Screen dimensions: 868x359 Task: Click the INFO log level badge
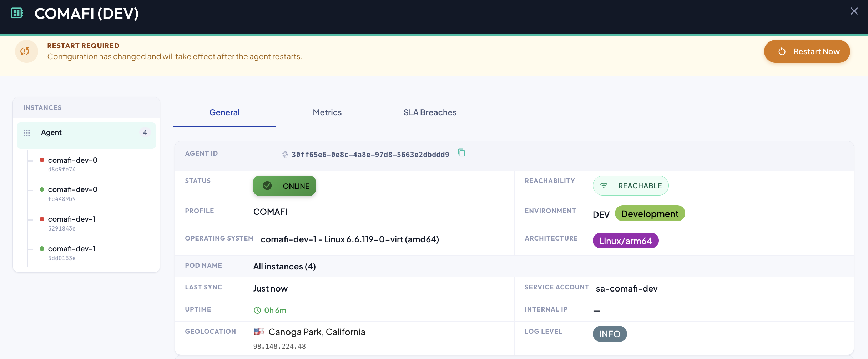point(610,334)
